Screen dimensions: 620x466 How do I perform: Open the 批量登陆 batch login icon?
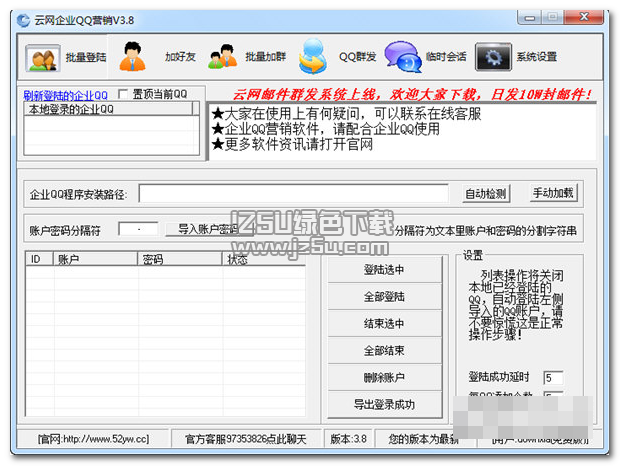43,58
